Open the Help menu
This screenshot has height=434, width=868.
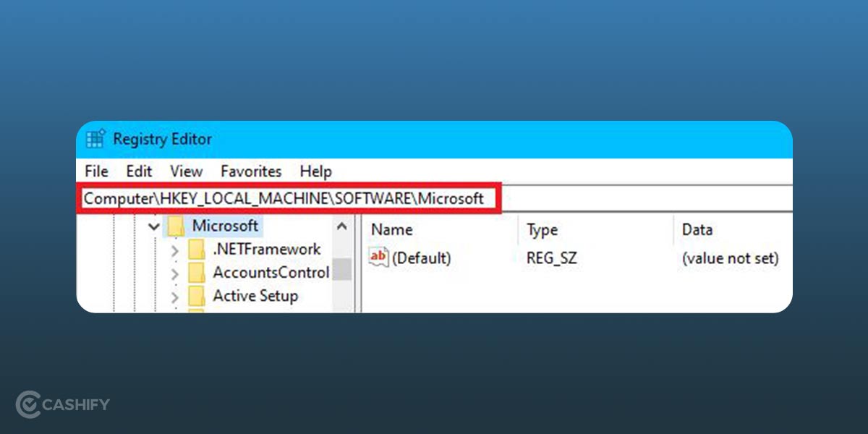coord(315,171)
